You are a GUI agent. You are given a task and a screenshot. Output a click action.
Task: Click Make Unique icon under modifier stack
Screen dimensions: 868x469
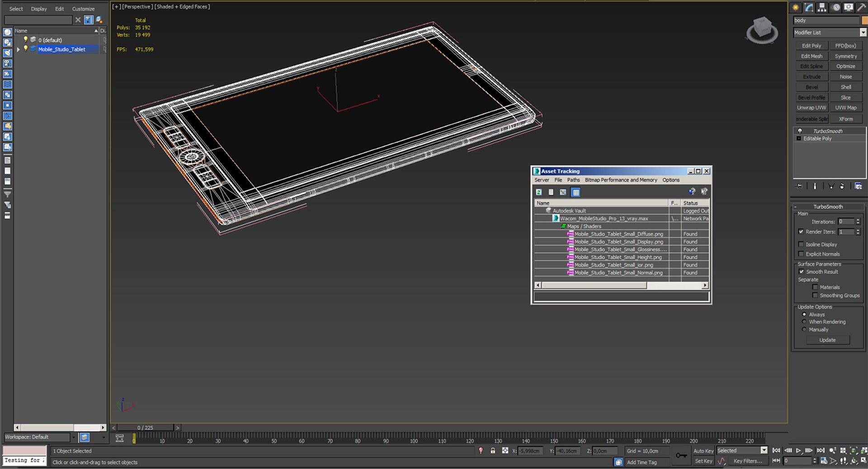pos(831,186)
